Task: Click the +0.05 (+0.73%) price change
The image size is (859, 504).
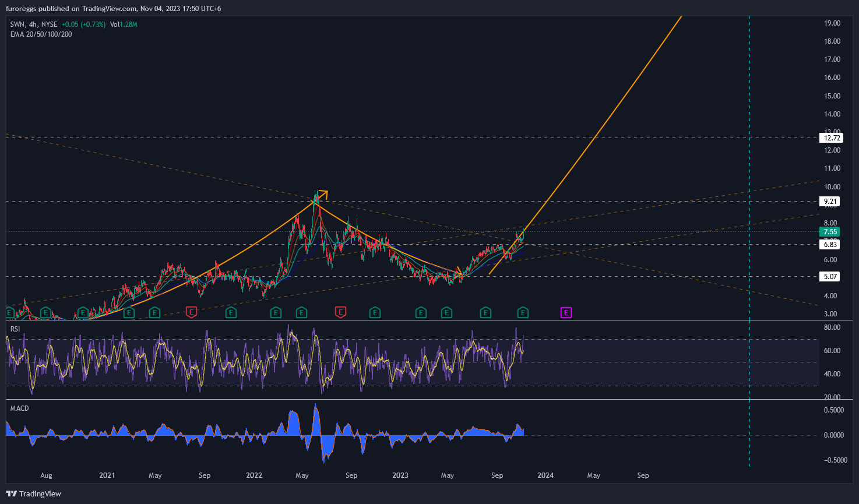Action: tap(83, 24)
